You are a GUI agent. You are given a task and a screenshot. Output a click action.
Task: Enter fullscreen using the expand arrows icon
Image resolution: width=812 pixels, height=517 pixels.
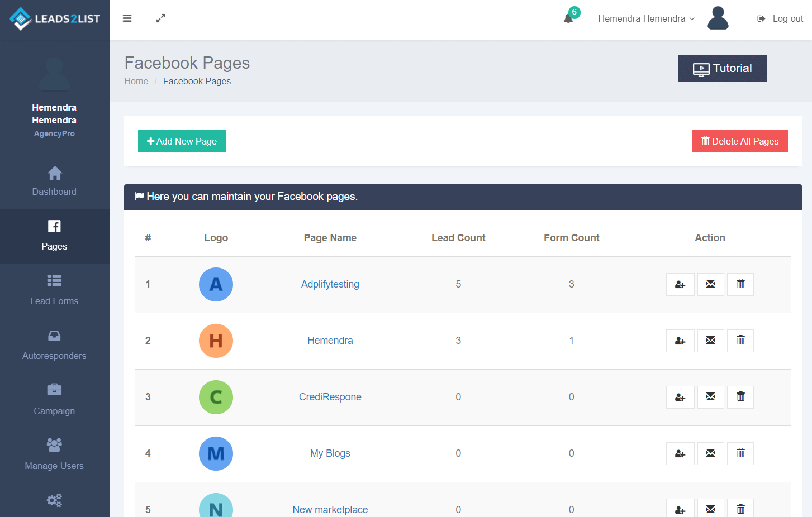click(160, 18)
